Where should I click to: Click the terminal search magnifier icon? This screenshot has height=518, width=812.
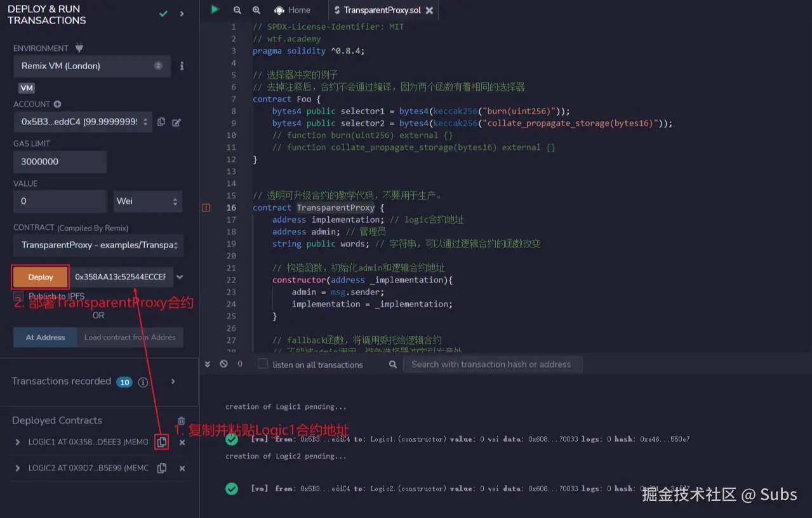pos(393,364)
